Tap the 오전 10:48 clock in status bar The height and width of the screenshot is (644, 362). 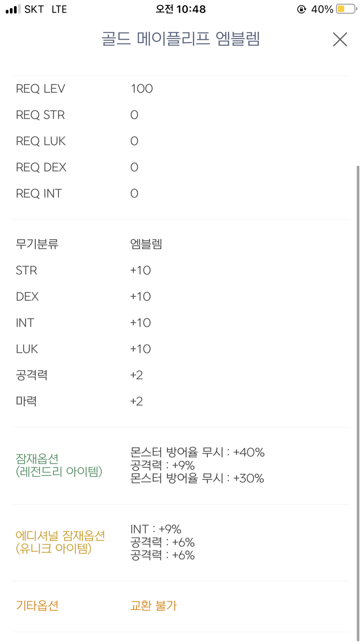(181, 9)
